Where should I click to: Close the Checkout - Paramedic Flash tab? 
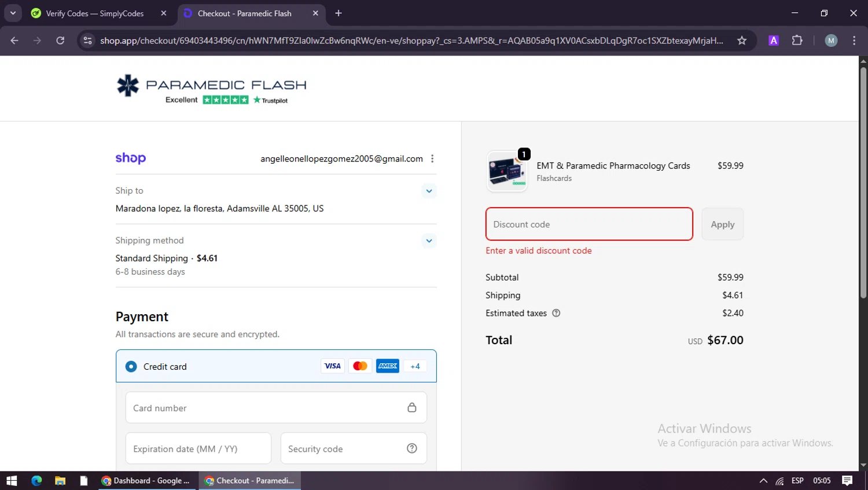[315, 13]
